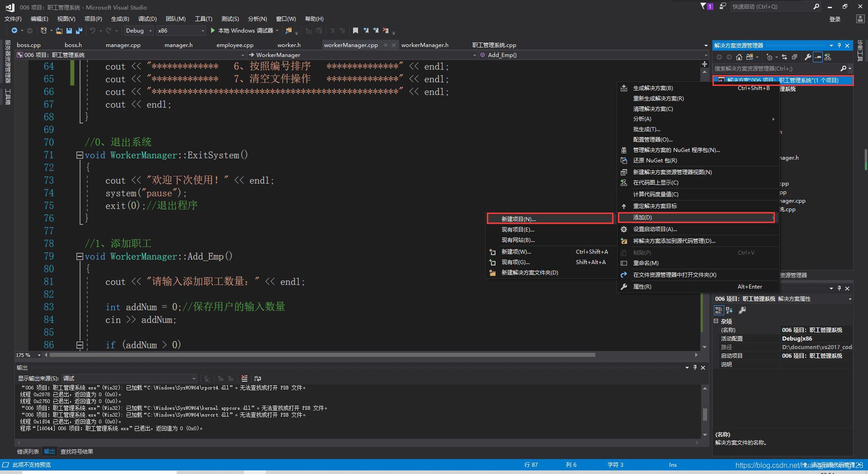Open the 调试(D) menu

(147, 19)
